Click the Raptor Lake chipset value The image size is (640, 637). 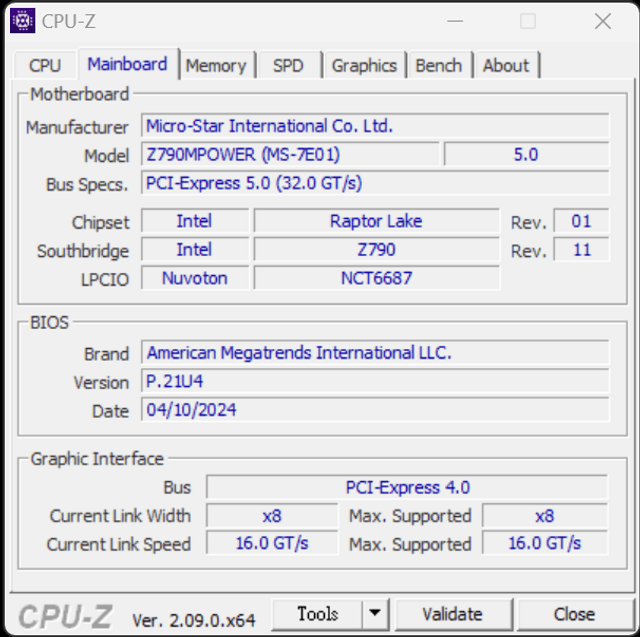pos(376,221)
